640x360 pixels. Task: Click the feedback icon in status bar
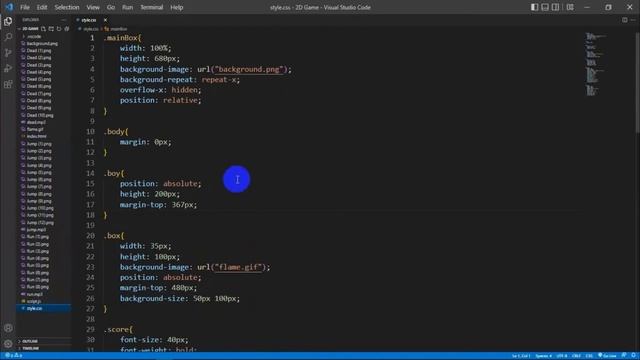coord(624,356)
